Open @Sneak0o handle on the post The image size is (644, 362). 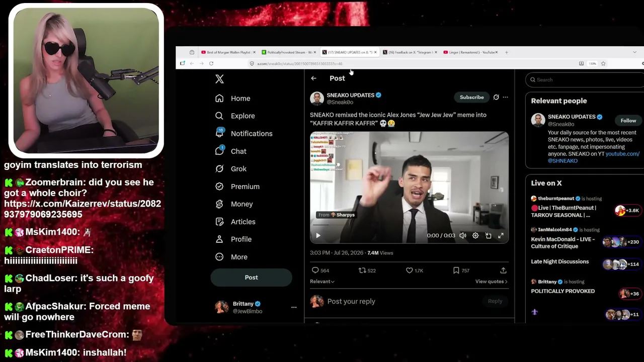pyautogui.click(x=340, y=103)
